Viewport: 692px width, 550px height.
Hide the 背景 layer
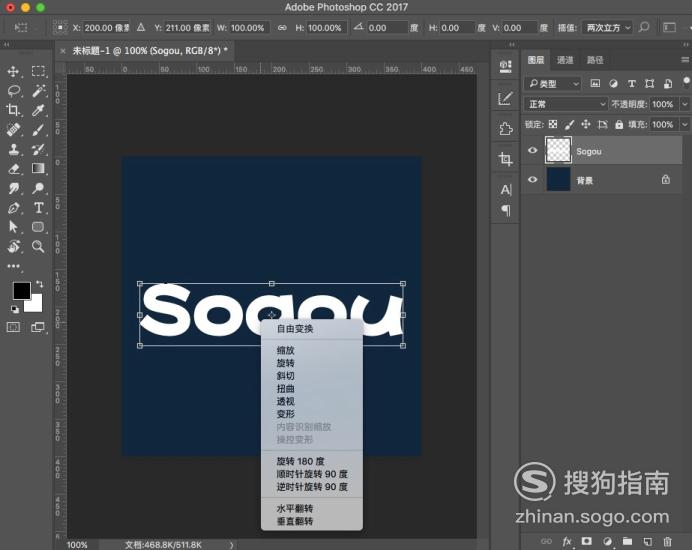coord(533,179)
